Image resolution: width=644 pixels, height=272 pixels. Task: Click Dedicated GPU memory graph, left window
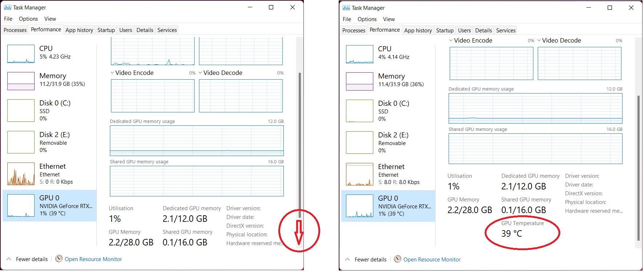pyautogui.click(x=197, y=141)
